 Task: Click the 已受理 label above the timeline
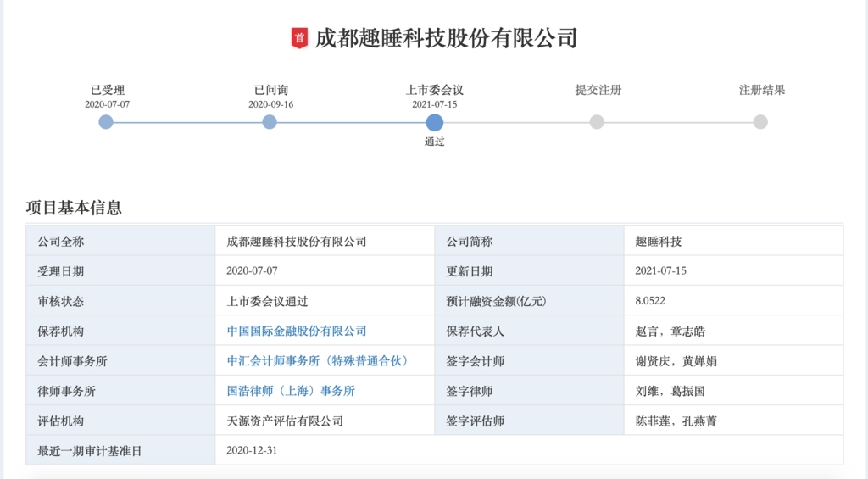[x=108, y=90]
